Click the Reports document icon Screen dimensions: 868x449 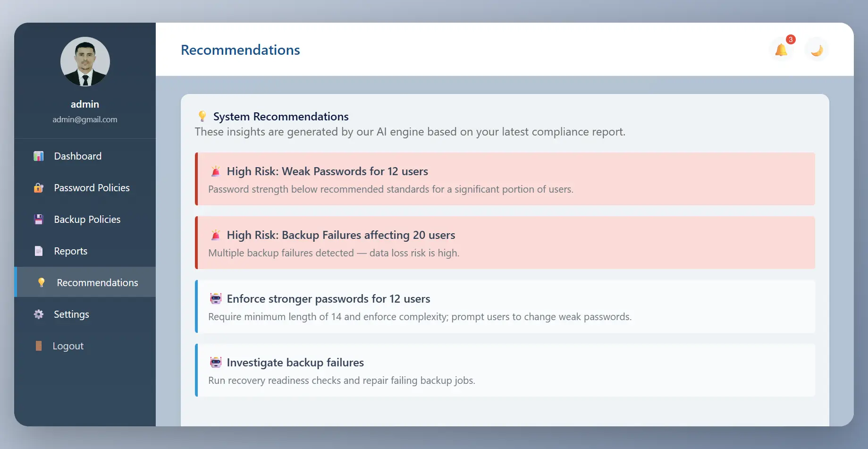(39, 251)
